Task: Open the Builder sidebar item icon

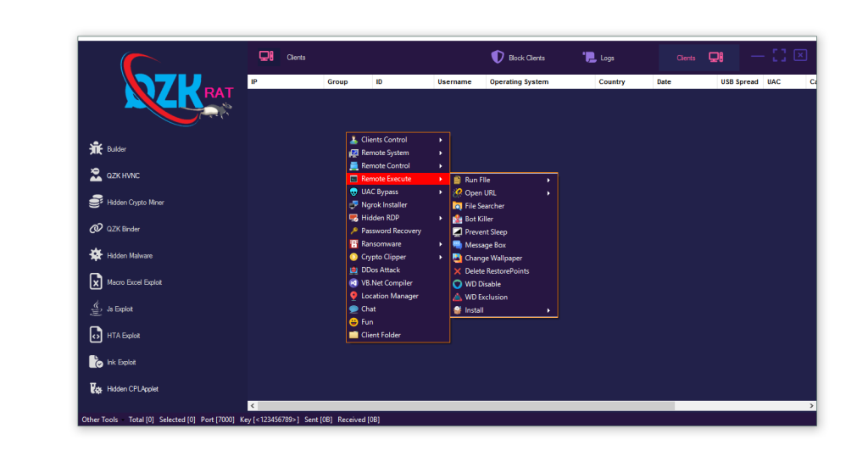Action: point(96,148)
